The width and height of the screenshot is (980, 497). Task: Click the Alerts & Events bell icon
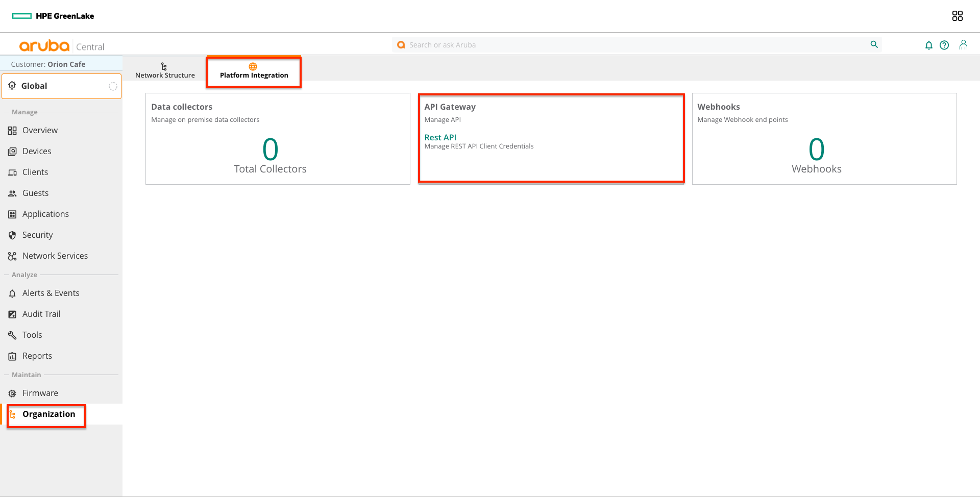(12, 293)
